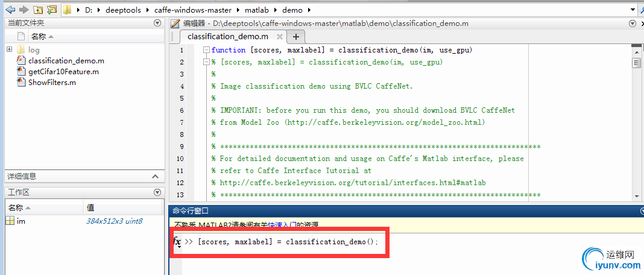Screen dimensions: 644x275
Task: Click the IMPORTANT comment on line 6
Action: click(x=363, y=110)
